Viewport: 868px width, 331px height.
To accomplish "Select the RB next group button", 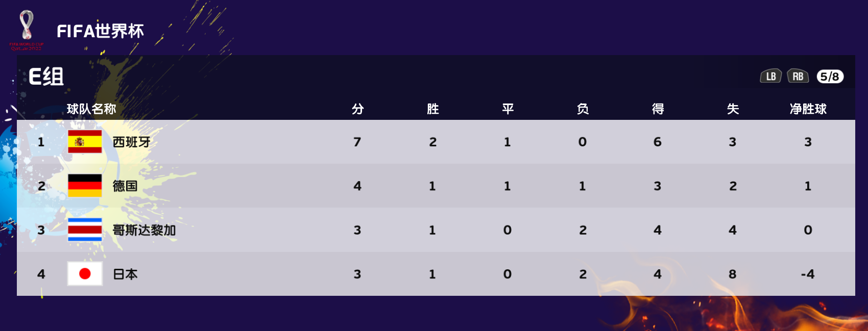I will tap(798, 77).
